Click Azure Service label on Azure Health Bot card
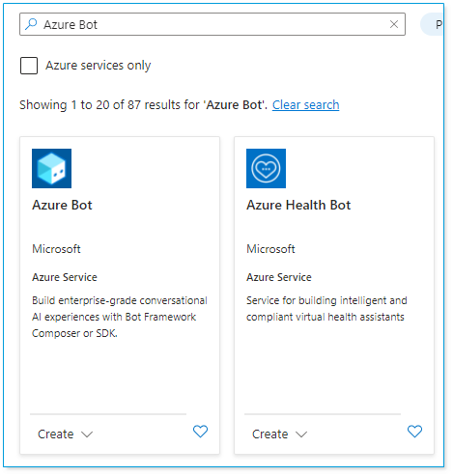 [x=279, y=277]
